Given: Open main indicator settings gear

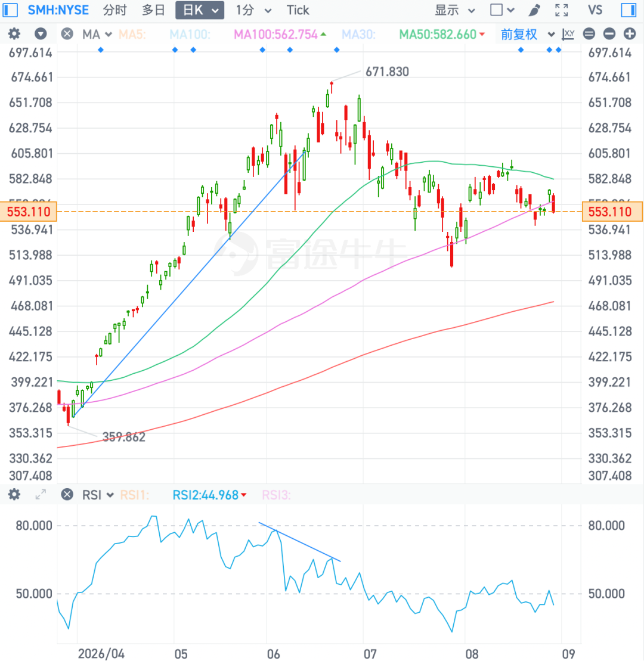Looking at the screenshot, I should (x=14, y=34).
